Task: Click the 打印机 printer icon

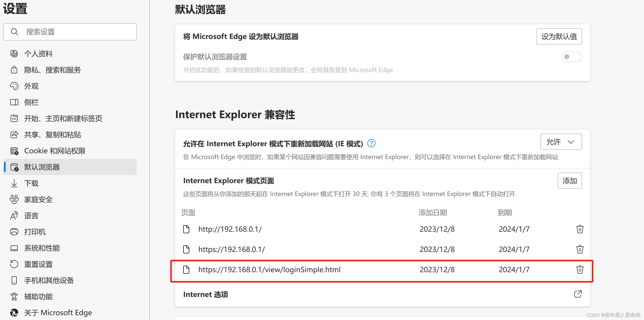Action: [14, 232]
